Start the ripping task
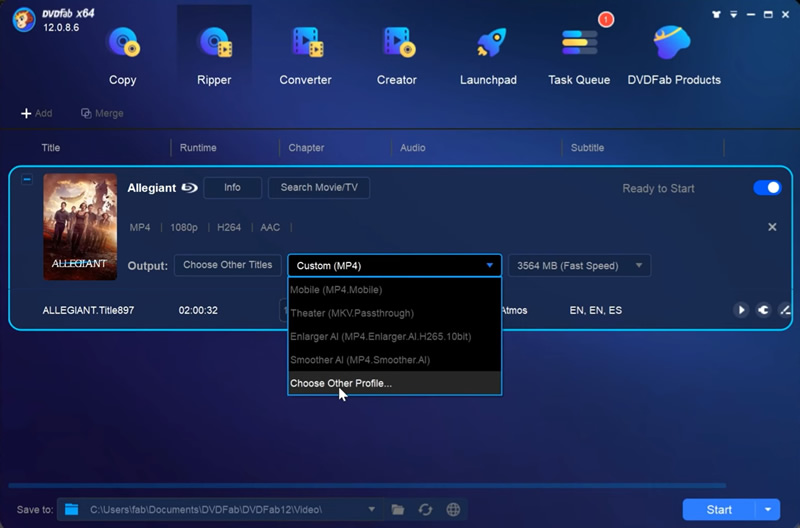 tap(719, 510)
